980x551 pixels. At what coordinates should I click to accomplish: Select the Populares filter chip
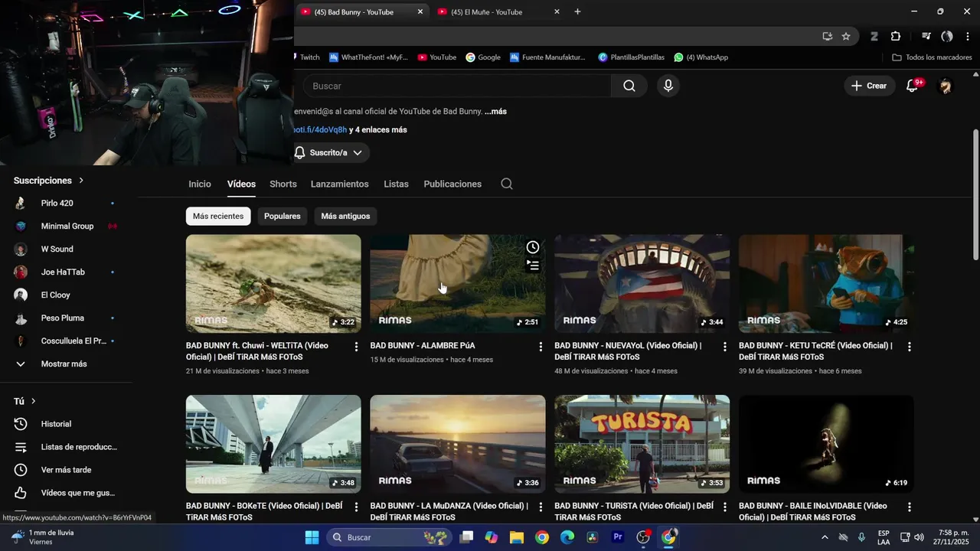283,216
